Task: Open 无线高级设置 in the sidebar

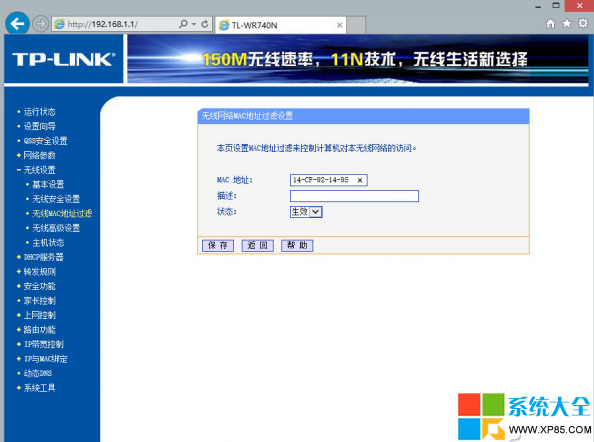Action: 56,228
